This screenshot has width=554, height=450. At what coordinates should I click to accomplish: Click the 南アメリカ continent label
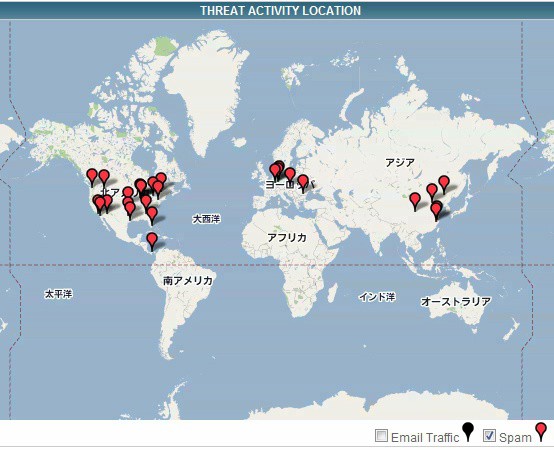188,281
